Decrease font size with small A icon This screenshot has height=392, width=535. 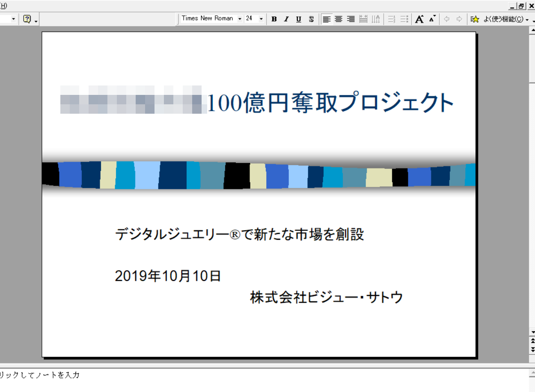432,19
